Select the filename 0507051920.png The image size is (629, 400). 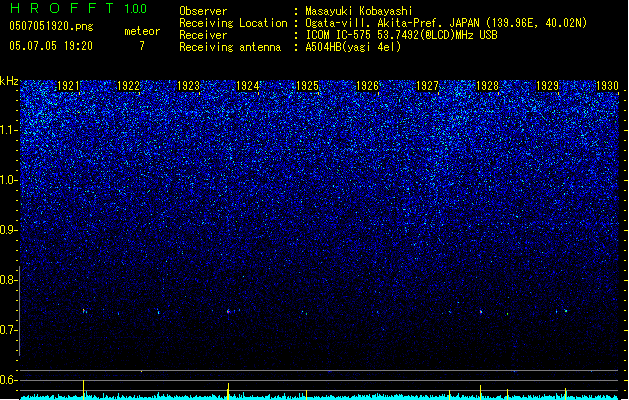click(x=51, y=26)
